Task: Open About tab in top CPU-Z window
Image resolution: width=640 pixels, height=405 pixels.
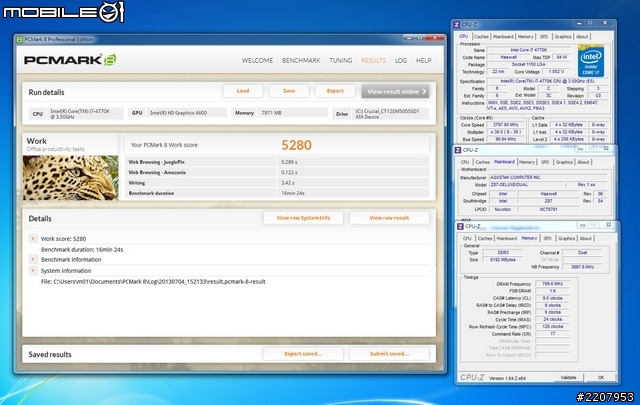Action: coord(582,37)
